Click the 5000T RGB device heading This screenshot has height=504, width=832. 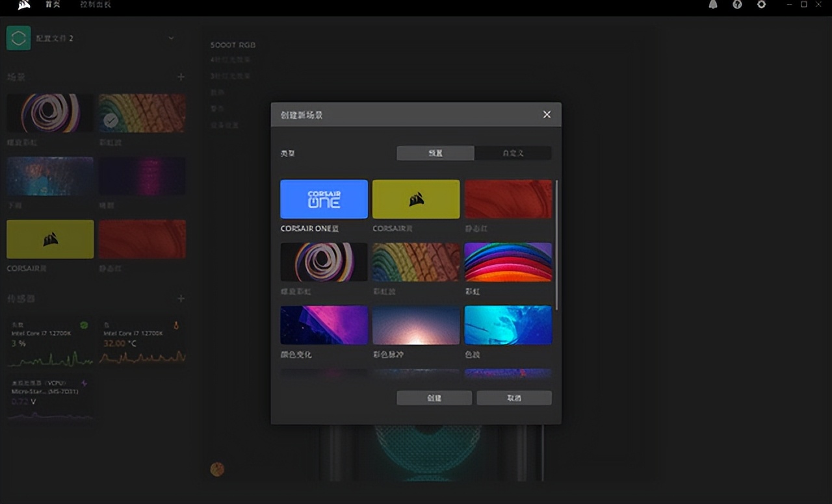pos(233,45)
